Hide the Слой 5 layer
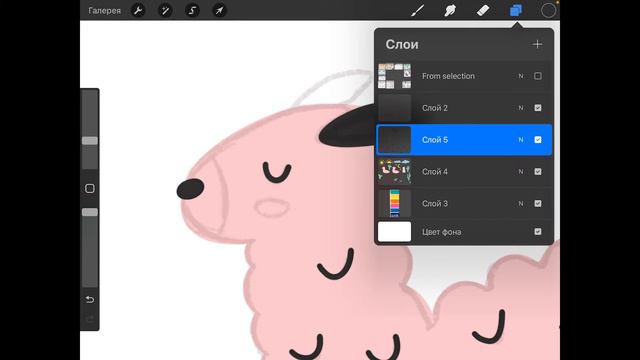Screen dimensions: 640x360 tap(538, 140)
